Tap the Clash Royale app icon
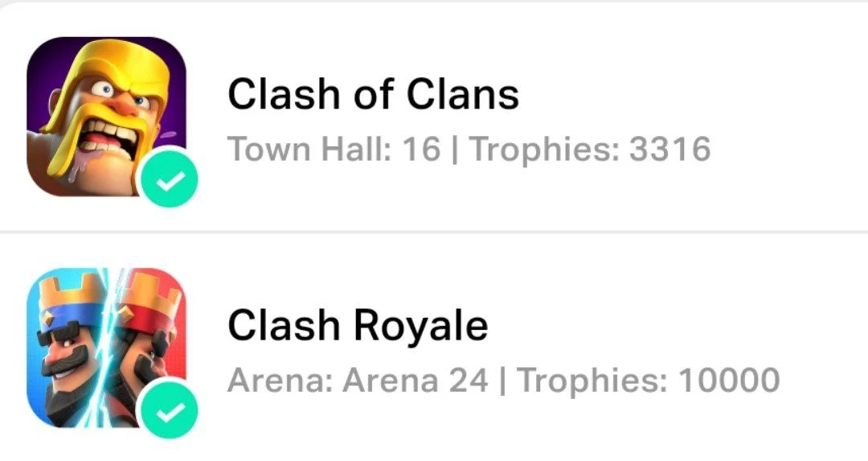Viewport: 868px width, 461px height. (106, 348)
